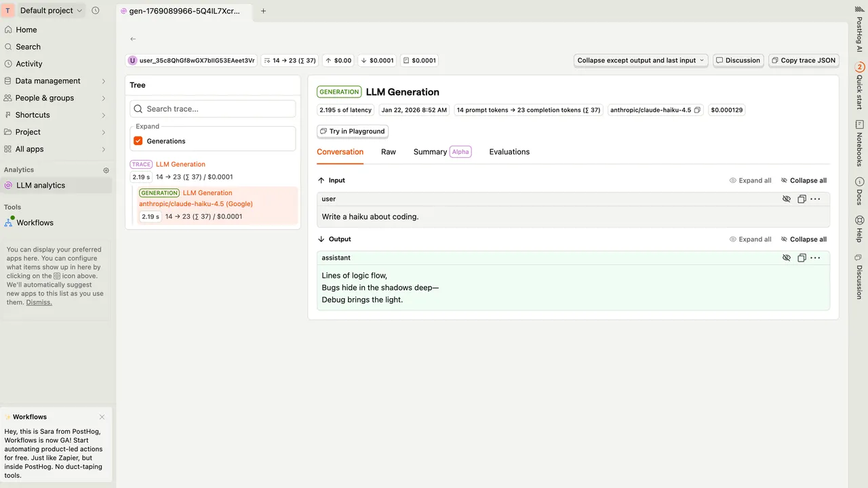Screen dimensions: 868x488
Task: Open Quick start side panel
Action: click(x=859, y=86)
